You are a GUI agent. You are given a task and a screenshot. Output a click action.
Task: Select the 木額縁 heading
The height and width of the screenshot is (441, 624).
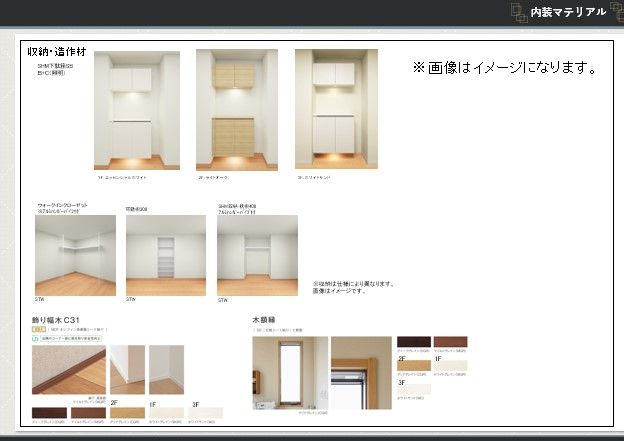[x=263, y=320]
